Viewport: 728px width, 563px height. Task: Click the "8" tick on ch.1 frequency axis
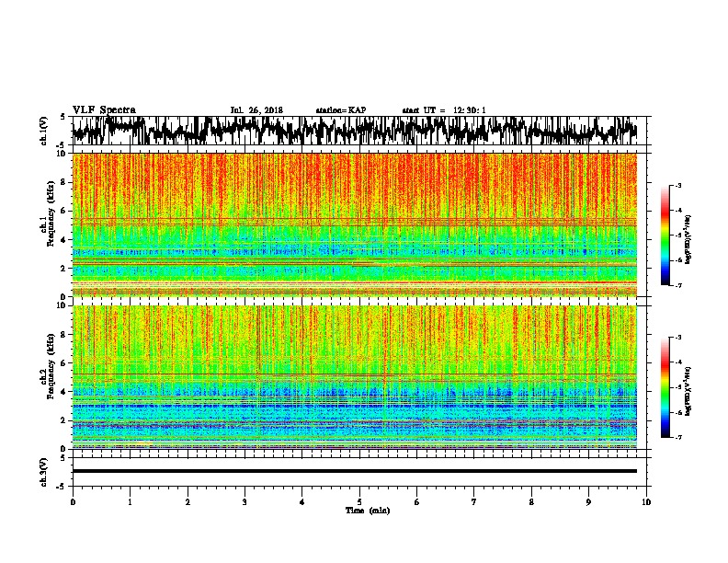click(65, 182)
